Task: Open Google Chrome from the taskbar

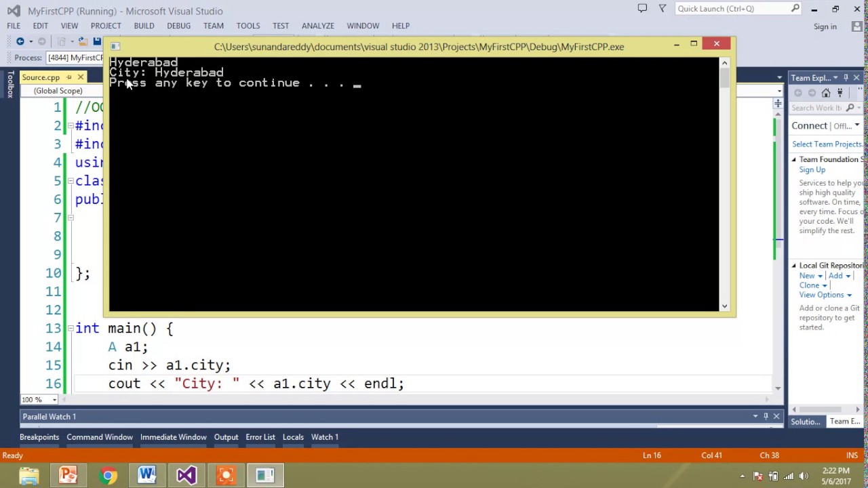Action: tap(107, 475)
